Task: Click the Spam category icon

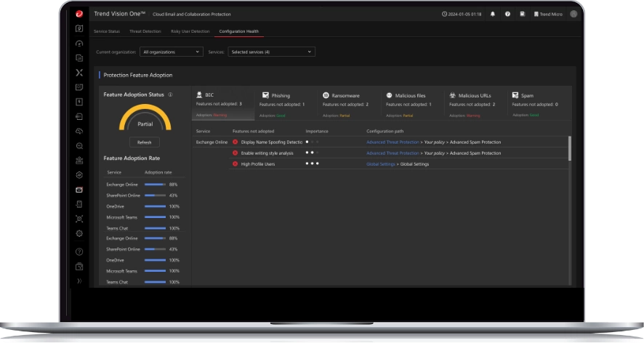Action: 515,95
